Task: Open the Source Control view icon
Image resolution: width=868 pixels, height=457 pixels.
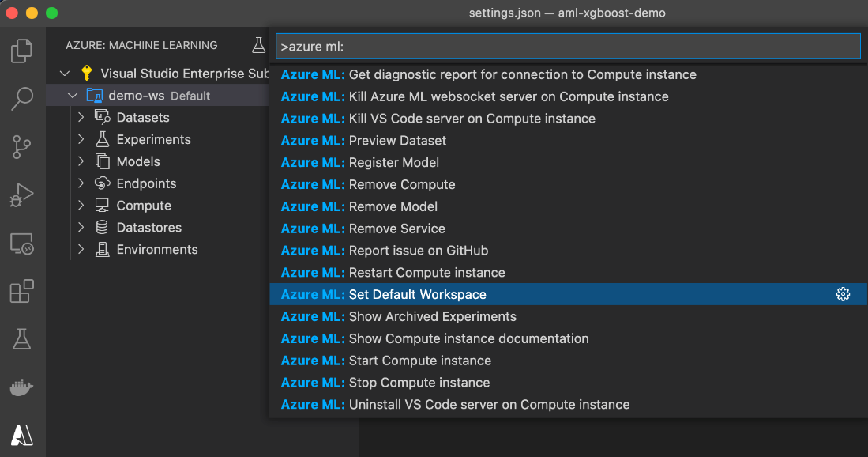Action: pyautogui.click(x=21, y=147)
